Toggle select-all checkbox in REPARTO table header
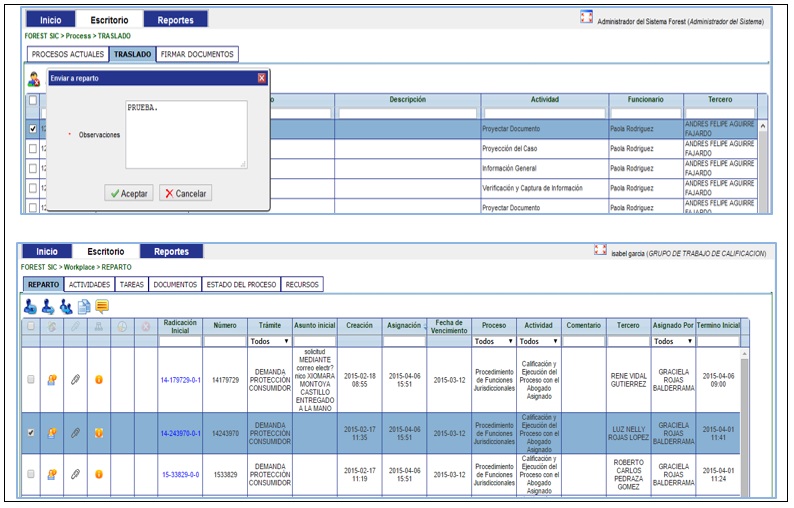794x508 pixels. click(x=31, y=326)
